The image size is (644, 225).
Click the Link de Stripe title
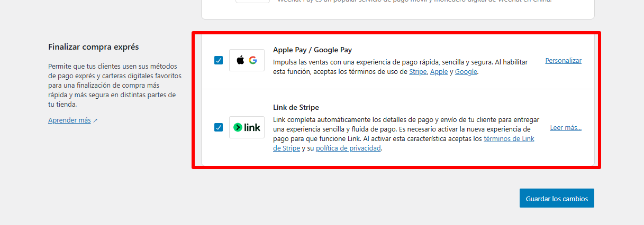tap(296, 107)
